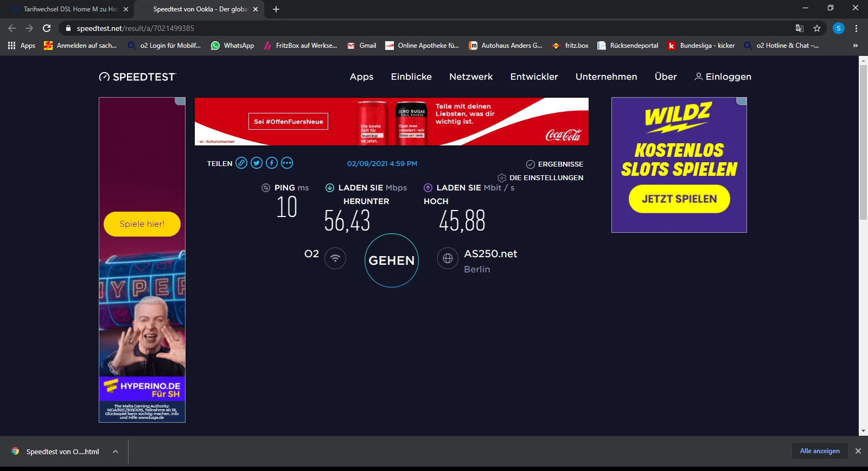Open the settings gear icon next to Die Einstellungen

click(x=502, y=177)
